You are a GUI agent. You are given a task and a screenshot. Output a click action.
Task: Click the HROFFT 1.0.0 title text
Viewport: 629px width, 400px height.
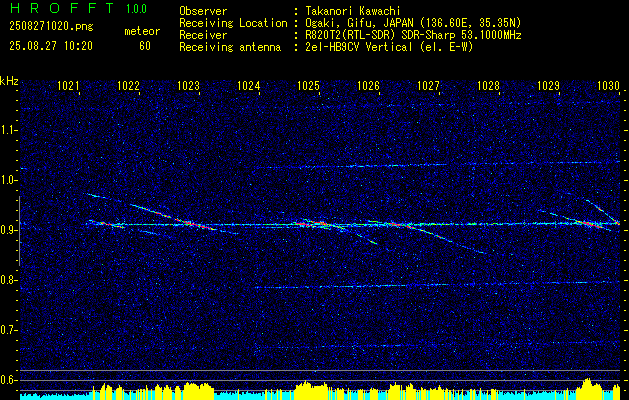(x=78, y=8)
